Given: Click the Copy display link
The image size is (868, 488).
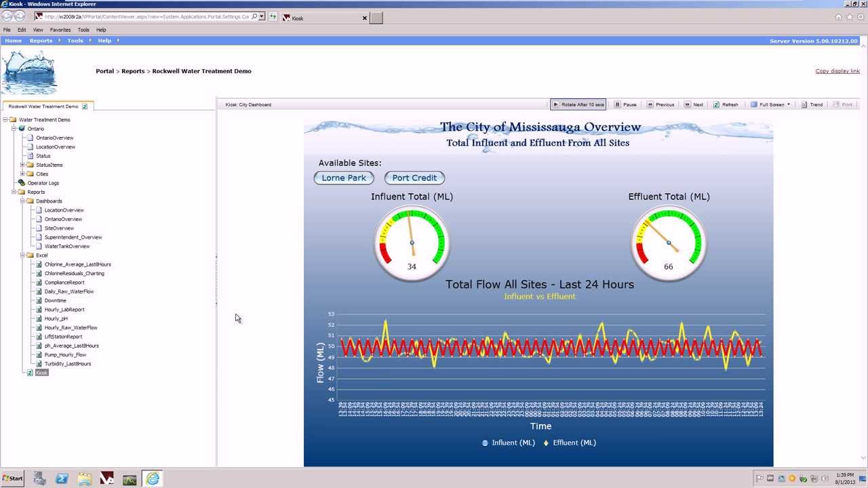Looking at the screenshot, I should [837, 71].
